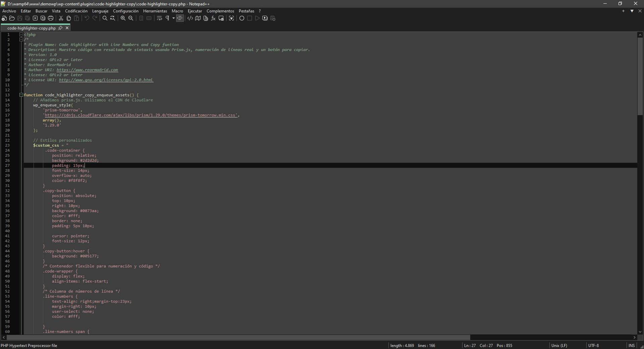The image size is (644, 349).
Task: Open the question mark help menu
Action: point(260,11)
